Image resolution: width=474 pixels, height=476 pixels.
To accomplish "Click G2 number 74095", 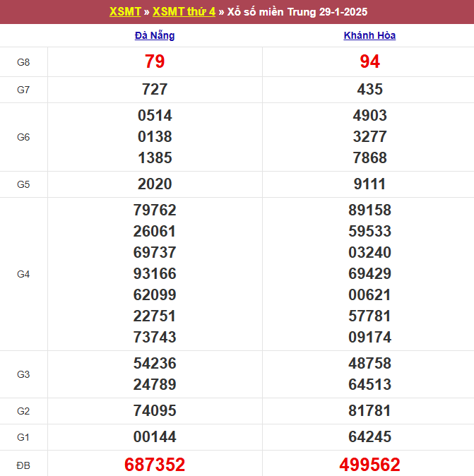I will (155, 411).
